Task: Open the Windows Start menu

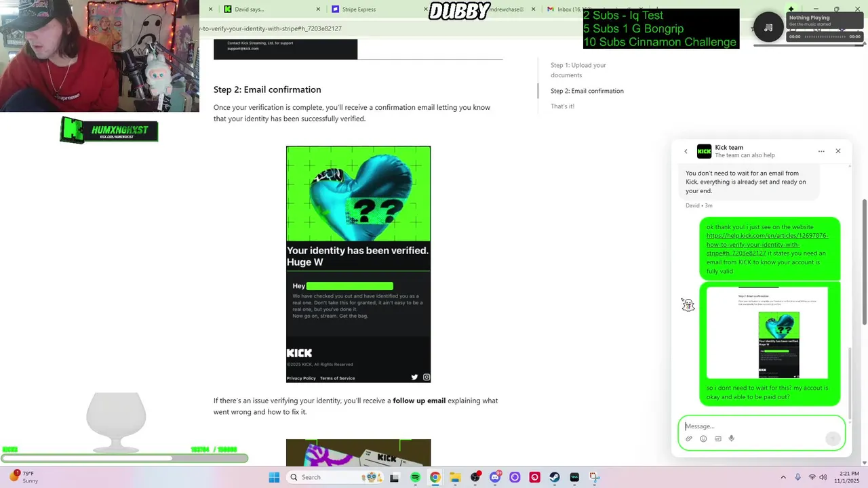Action: (274, 477)
